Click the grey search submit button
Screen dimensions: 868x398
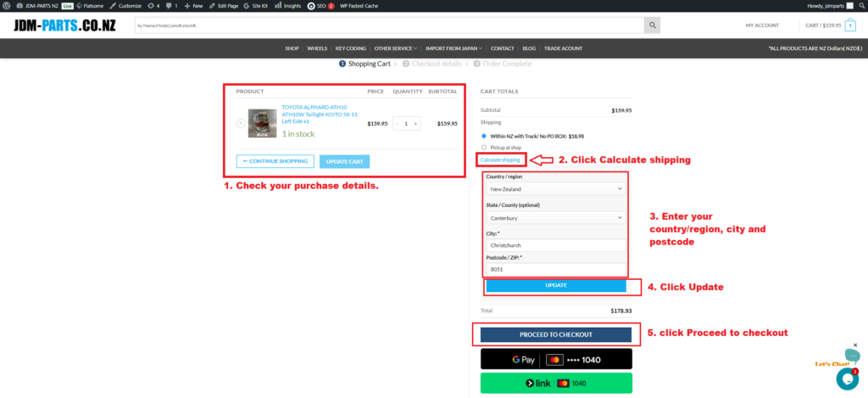[652, 25]
